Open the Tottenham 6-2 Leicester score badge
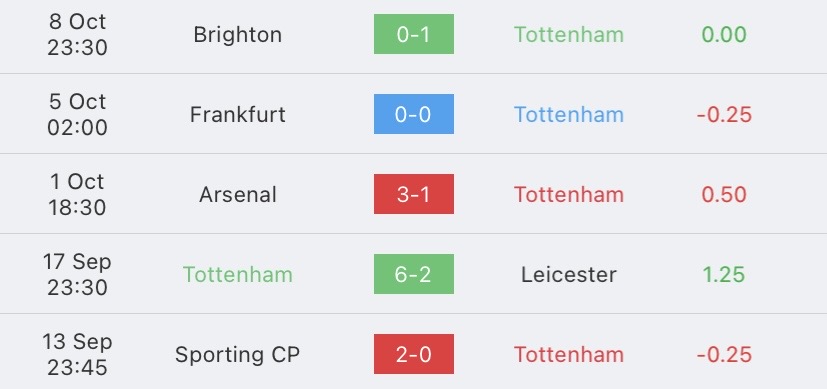This screenshot has width=827, height=389. point(414,274)
